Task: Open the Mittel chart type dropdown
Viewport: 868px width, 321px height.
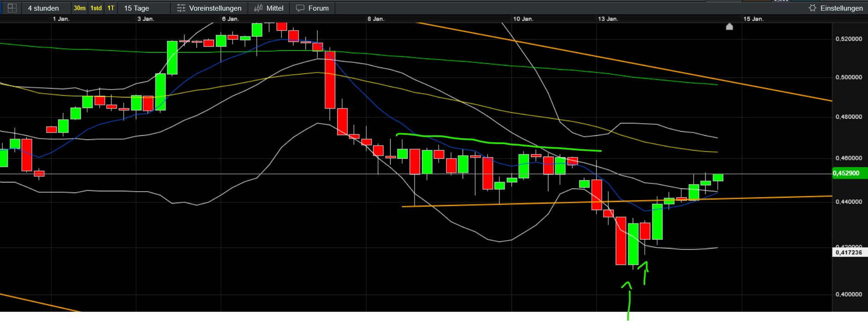Action: click(x=269, y=8)
